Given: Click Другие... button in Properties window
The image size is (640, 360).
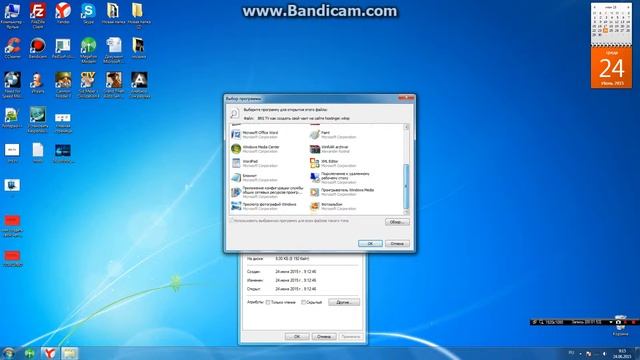Looking at the screenshot, I should (x=344, y=302).
